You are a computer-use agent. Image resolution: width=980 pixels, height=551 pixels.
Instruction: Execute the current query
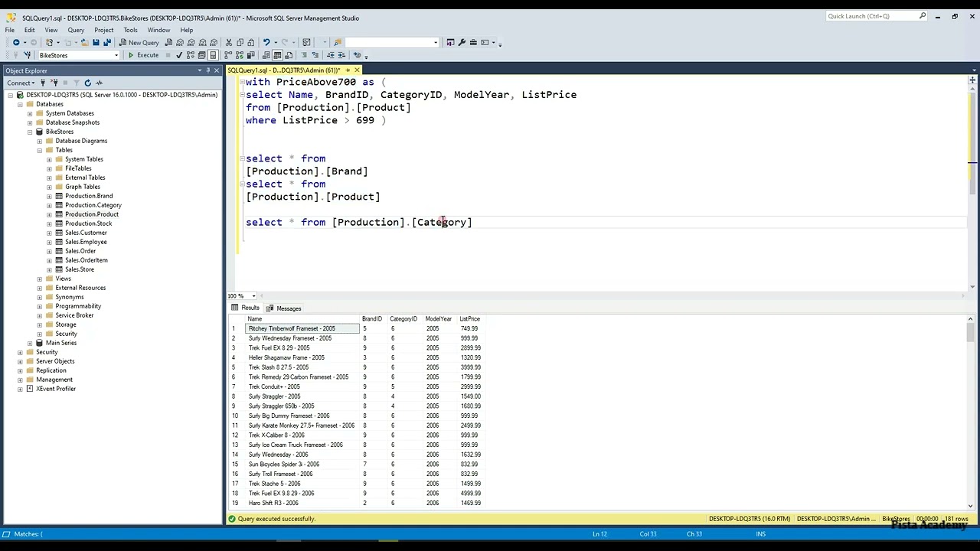click(144, 55)
